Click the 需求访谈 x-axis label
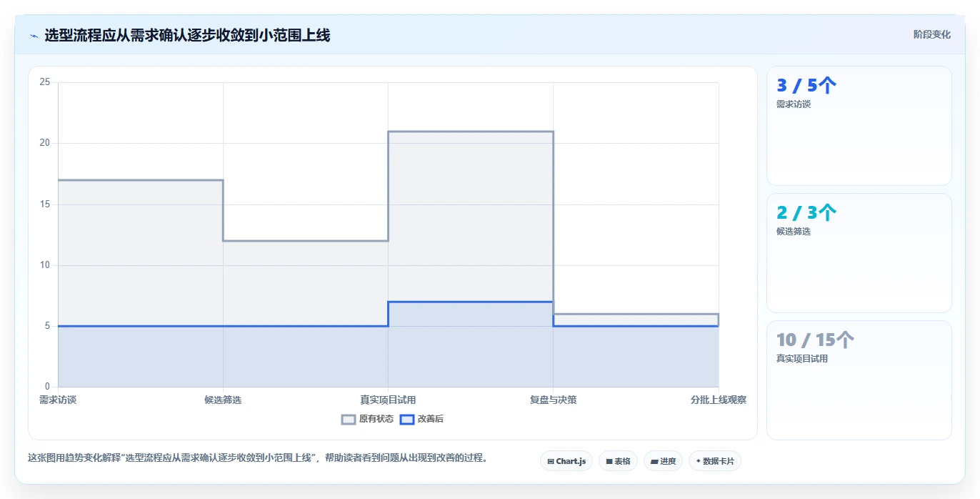 [58, 400]
